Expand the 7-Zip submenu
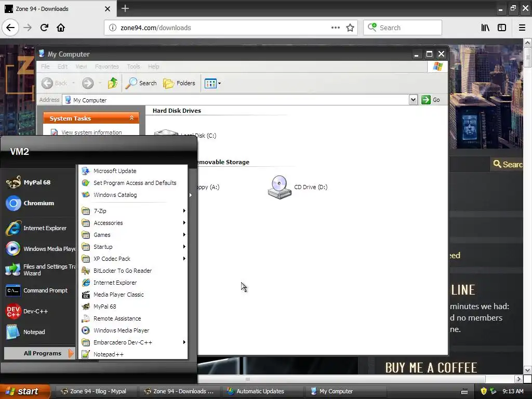This screenshot has height=399, width=532. 133,211
